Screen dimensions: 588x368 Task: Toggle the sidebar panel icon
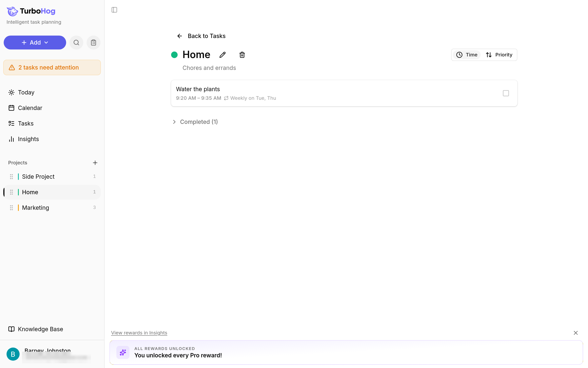(x=114, y=10)
